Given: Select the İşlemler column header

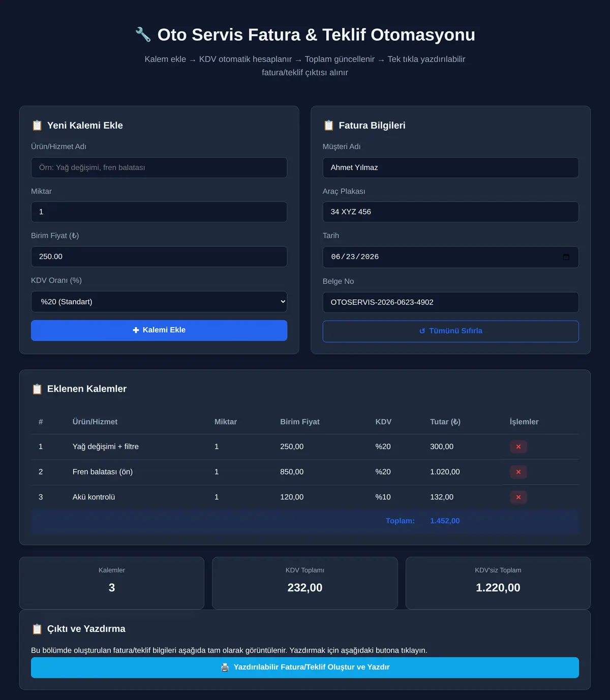Looking at the screenshot, I should click(524, 422).
